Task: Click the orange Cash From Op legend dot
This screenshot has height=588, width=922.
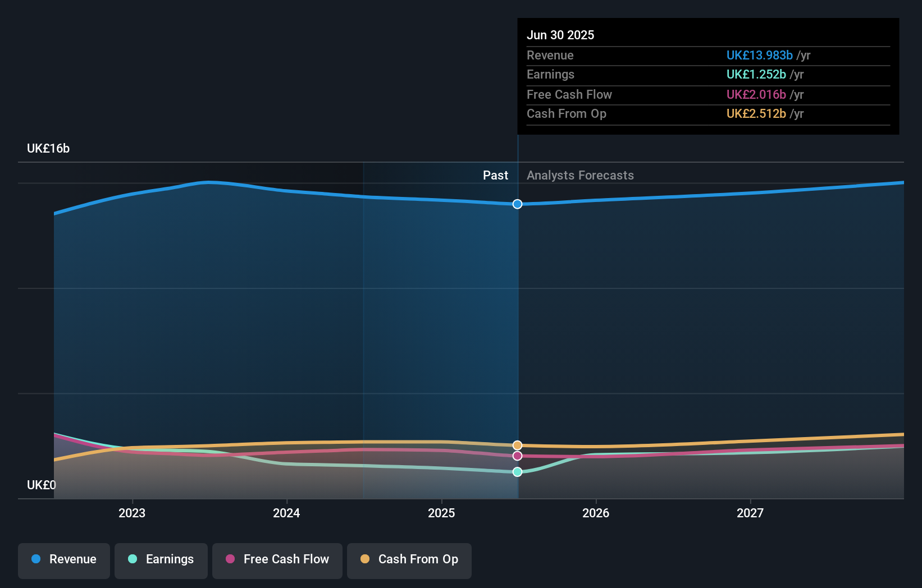Action: click(366, 559)
